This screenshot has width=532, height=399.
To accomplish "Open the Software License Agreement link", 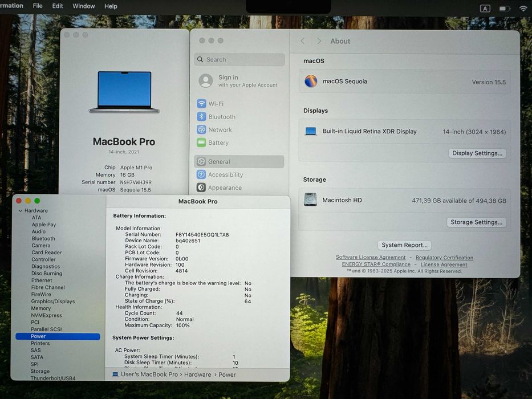I will (371, 257).
